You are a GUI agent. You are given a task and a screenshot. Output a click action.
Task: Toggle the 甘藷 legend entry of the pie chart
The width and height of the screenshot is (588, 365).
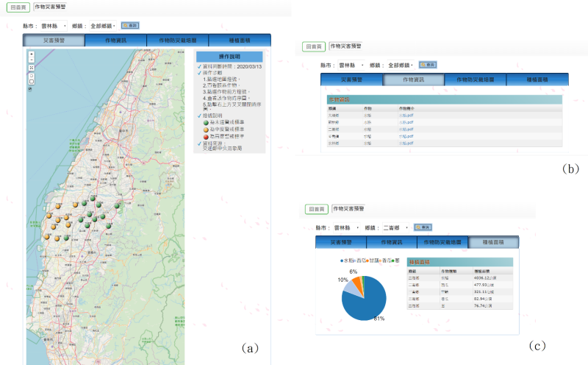[372, 260]
